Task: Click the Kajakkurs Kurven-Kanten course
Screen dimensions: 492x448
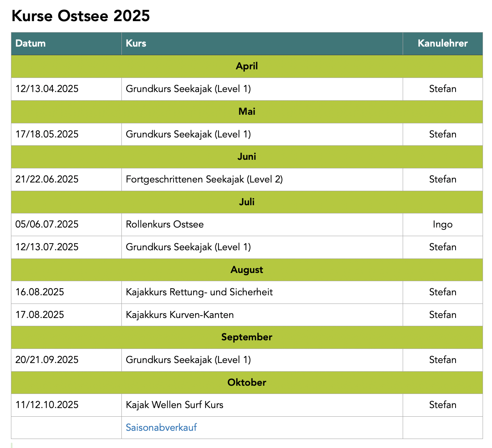Action: pos(179,315)
